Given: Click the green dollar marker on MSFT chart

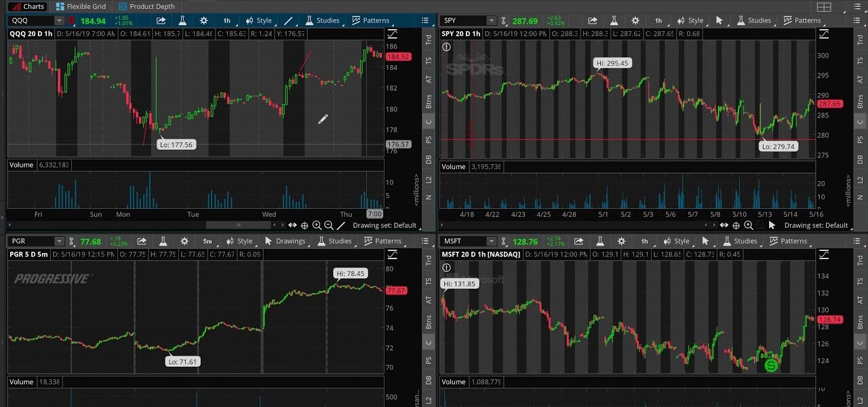Looking at the screenshot, I should [771, 366].
